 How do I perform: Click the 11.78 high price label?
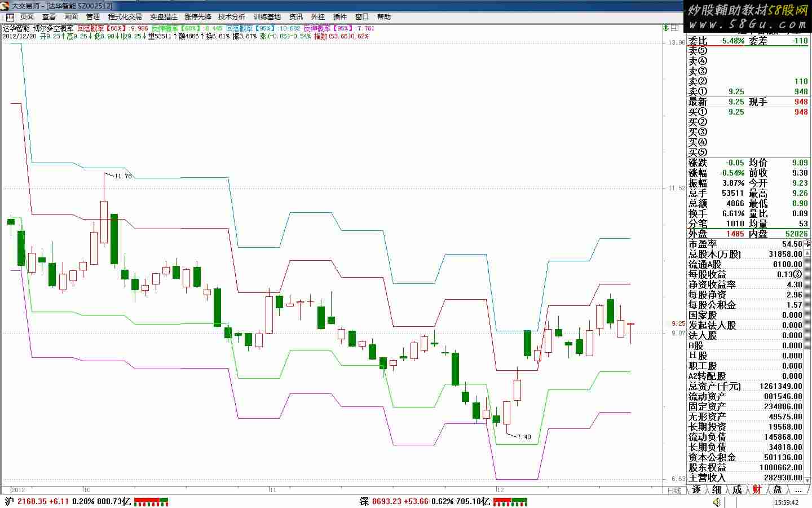click(x=123, y=176)
